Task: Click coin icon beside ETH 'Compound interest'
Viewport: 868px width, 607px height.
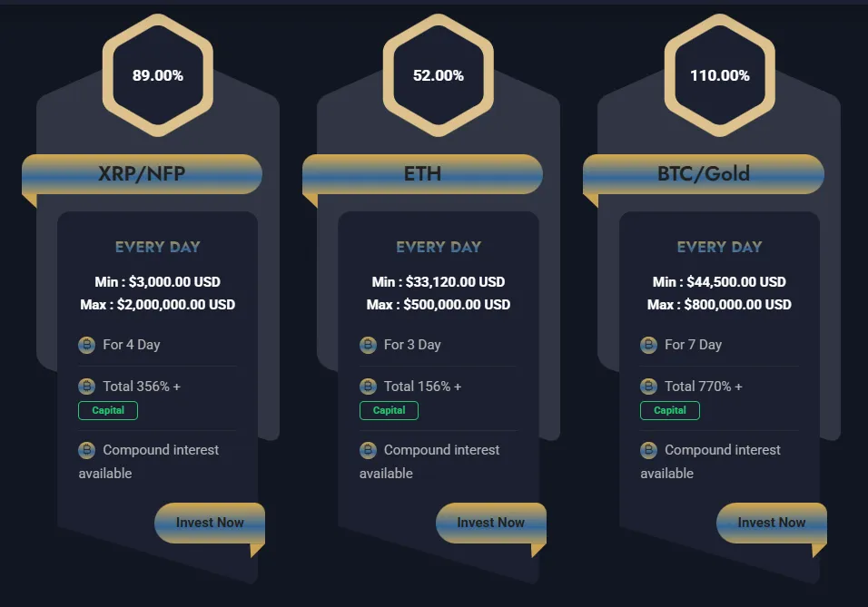Action: click(x=368, y=450)
